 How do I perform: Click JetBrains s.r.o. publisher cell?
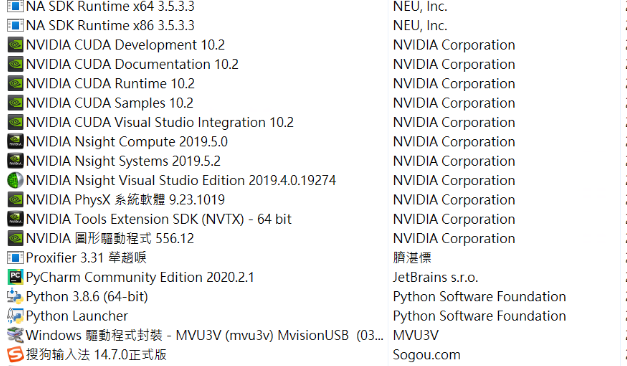[x=435, y=277]
